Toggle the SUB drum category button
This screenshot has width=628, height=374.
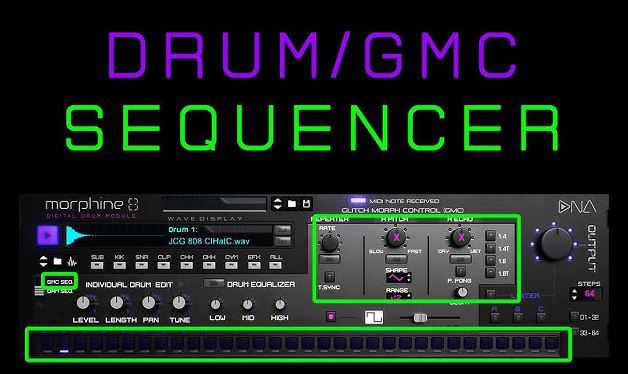point(97,265)
